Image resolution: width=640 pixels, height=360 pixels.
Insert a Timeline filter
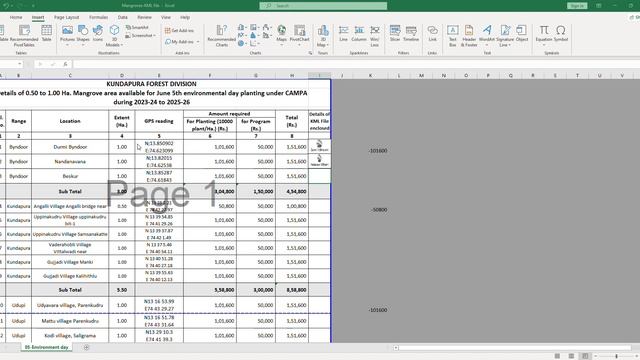coord(411,33)
